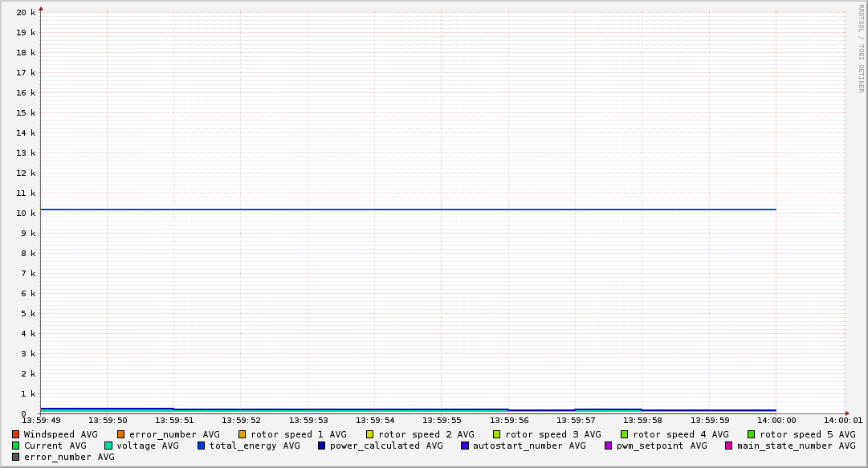Click the rotor speed 3 AVG legend swatch
The height and width of the screenshot is (468, 868).
[x=497, y=434]
